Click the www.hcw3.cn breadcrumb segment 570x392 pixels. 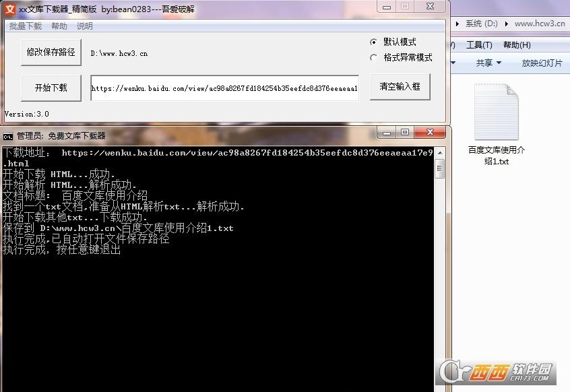tap(540, 24)
